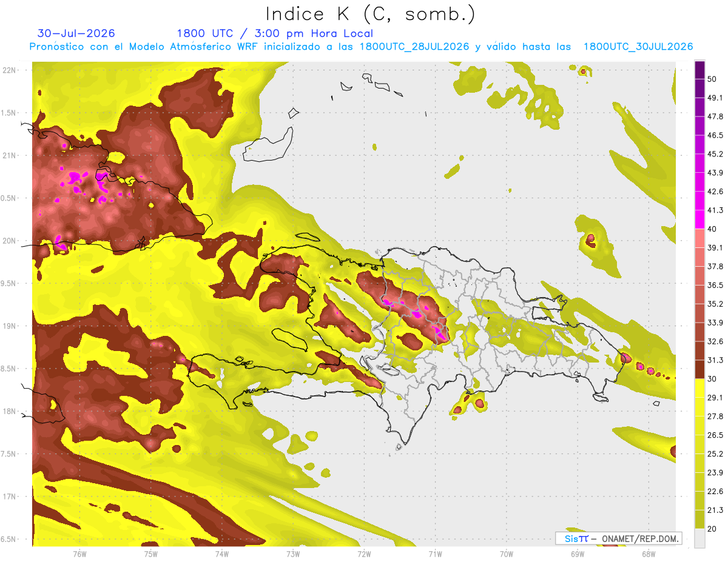Viewport: 728px width, 562px height.
Task: Click the "73W" longitude label
Action: pyautogui.click(x=293, y=554)
